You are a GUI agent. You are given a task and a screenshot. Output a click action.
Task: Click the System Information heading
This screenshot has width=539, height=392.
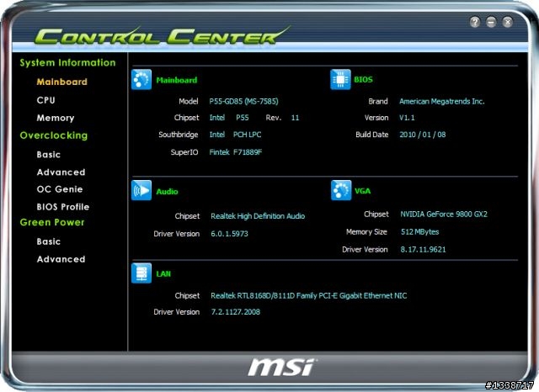[x=67, y=62]
